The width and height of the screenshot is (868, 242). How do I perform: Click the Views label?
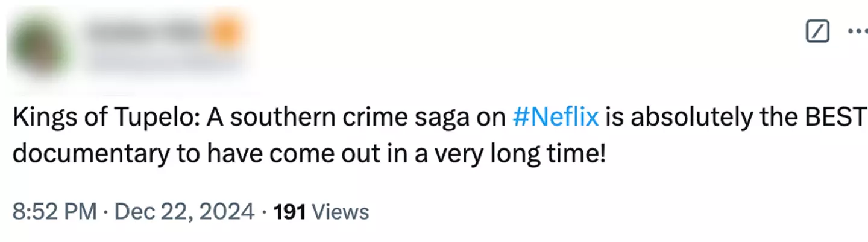[341, 212]
